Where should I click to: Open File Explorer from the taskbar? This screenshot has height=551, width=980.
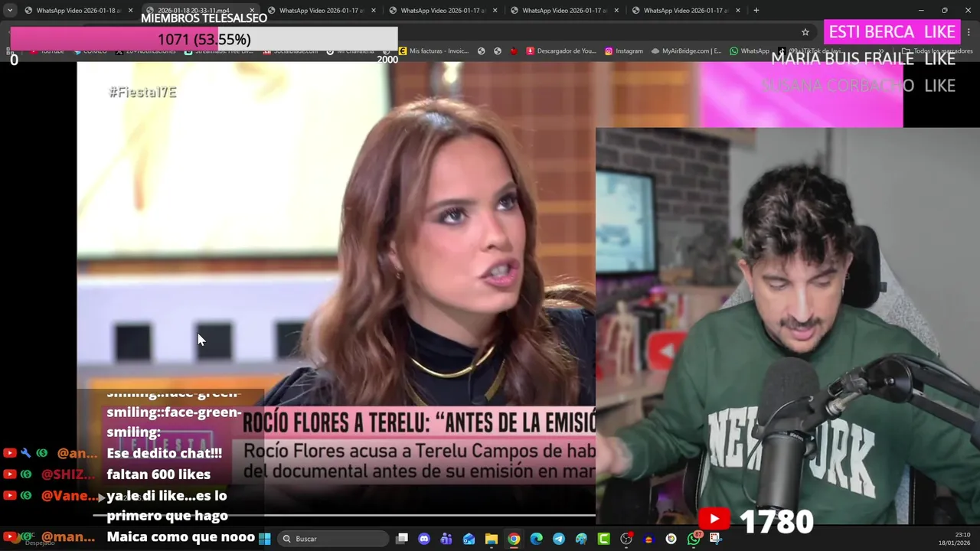(492, 539)
